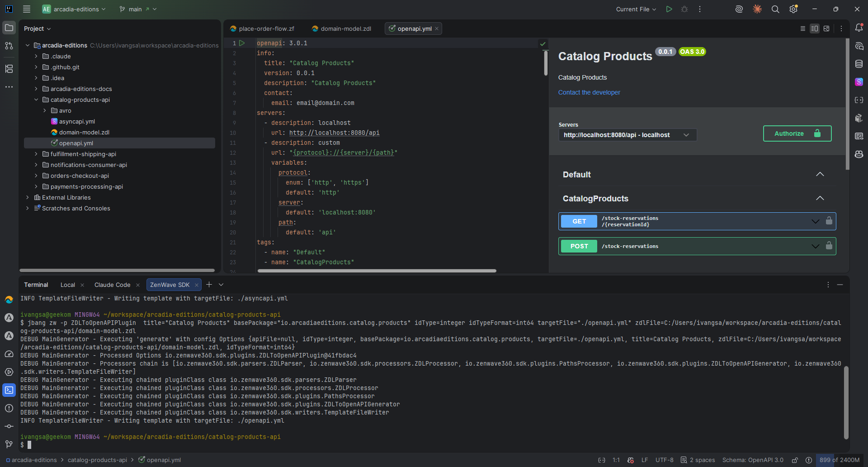Viewport: 868px width, 467px height.
Task: Switch to editor and preview view
Action: pos(815,29)
